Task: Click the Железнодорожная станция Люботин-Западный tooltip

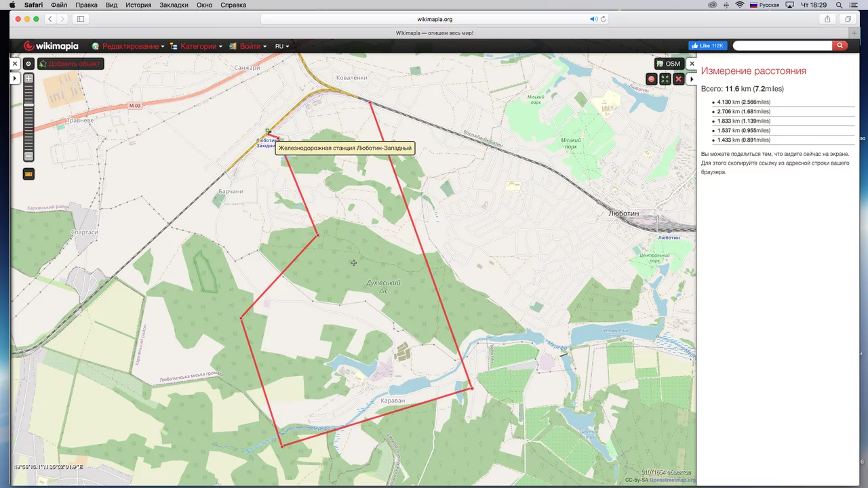Action: (x=345, y=148)
